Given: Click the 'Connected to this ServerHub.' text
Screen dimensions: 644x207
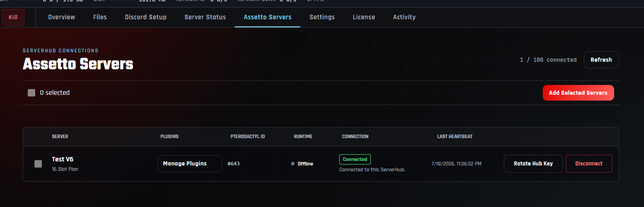Looking at the screenshot, I should pyautogui.click(x=372, y=169).
